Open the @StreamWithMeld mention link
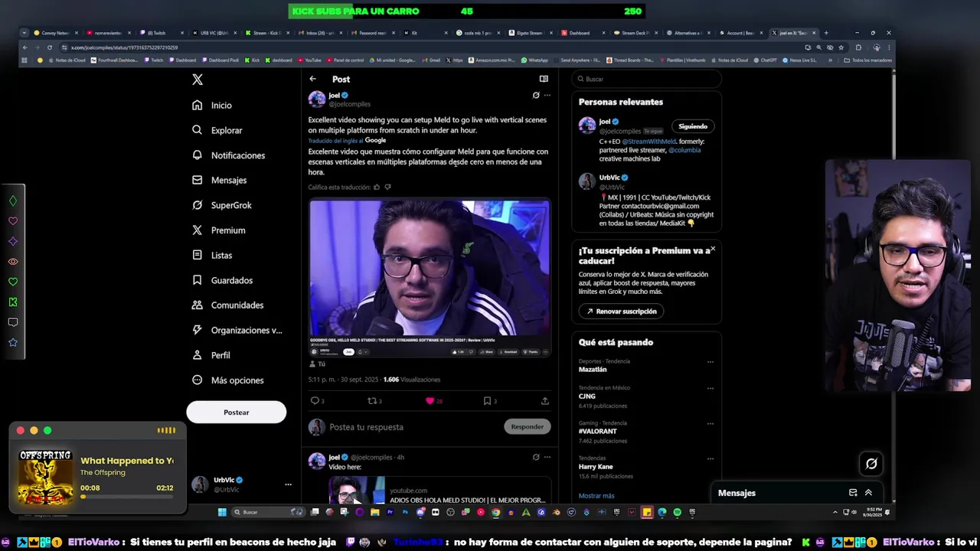Viewport: 980px width, 551px height. (x=648, y=142)
